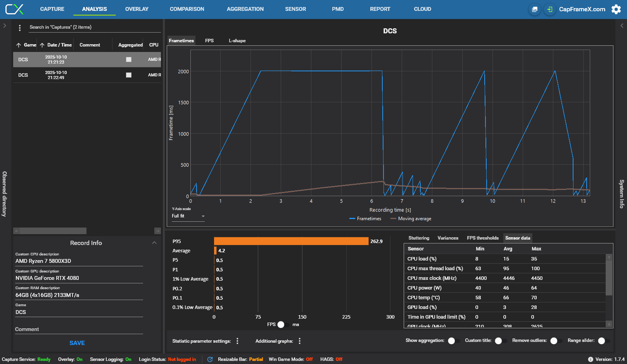Switch graph to FPS tab
This screenshot has height=364, width=627.
point(209,41)
